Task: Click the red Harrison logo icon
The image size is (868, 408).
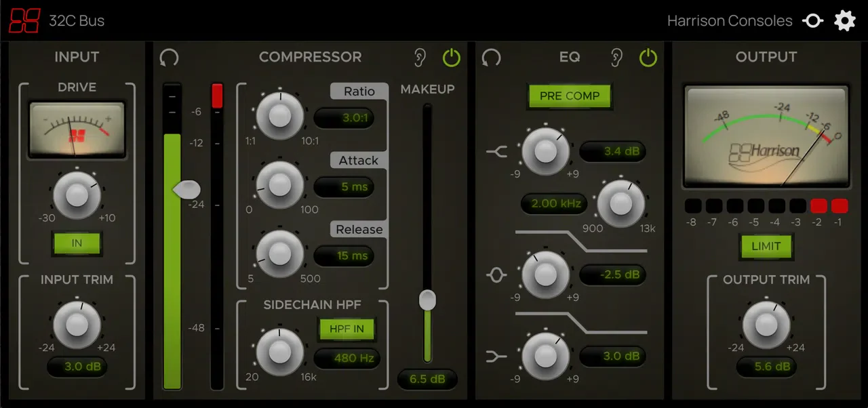Action: click(24, 20)
